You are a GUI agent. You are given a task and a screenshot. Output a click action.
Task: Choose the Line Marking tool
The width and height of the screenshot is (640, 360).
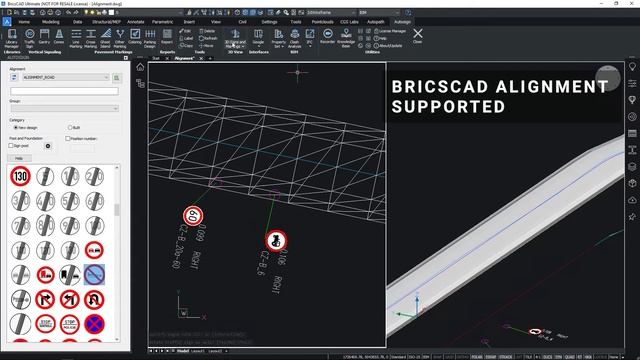pos(76,38)
